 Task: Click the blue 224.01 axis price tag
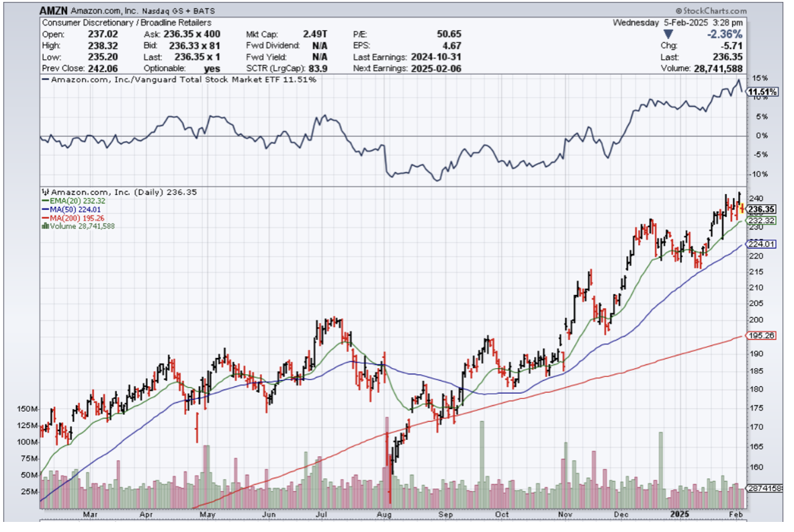[x=762, y=244]
